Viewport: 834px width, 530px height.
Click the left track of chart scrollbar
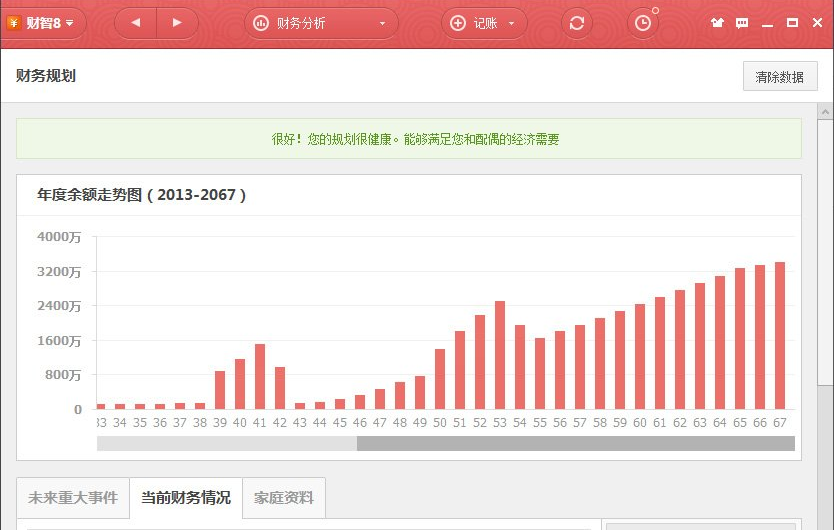227,443
